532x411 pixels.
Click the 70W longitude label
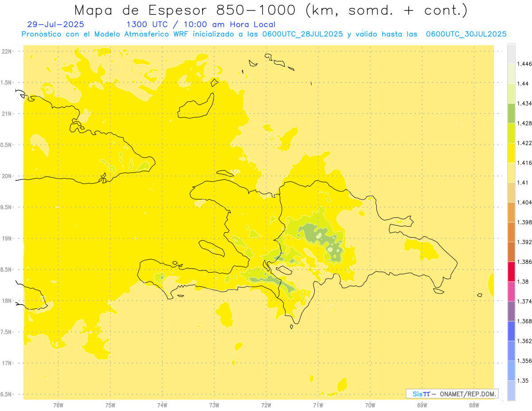[x=370, y=405]
